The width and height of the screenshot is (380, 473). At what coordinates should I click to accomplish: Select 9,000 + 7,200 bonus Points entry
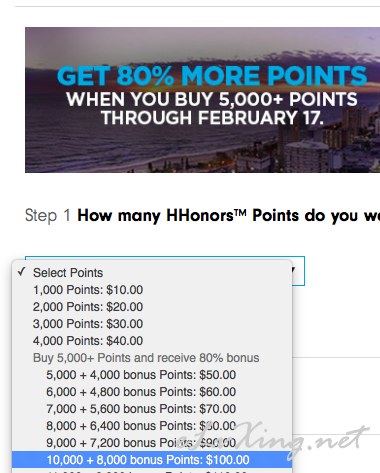pyautogui.click(x=152, y=443)
